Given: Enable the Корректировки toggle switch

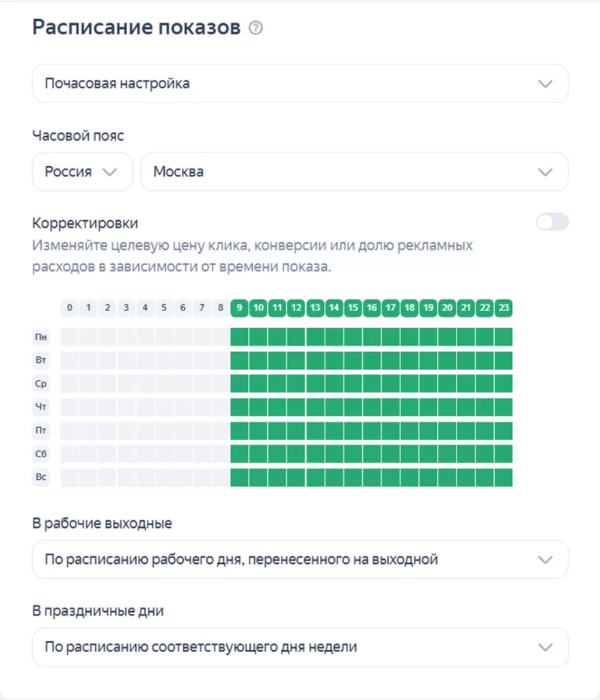Looking at the screenshot, I should pos(552,222).
